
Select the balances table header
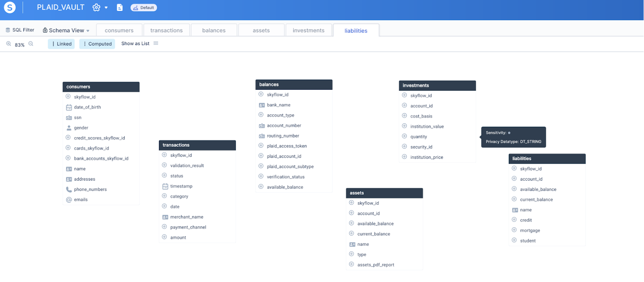tap(294, 84)
